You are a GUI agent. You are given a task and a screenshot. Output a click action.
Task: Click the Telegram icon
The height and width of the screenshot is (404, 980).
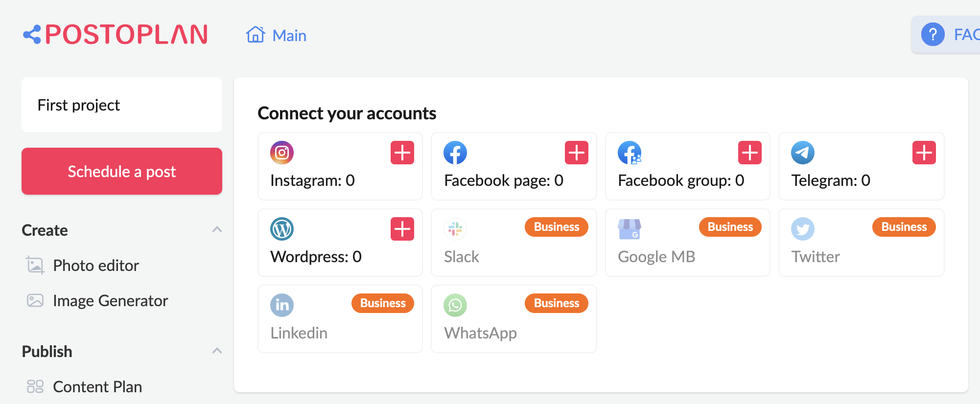tap(803, 152)
